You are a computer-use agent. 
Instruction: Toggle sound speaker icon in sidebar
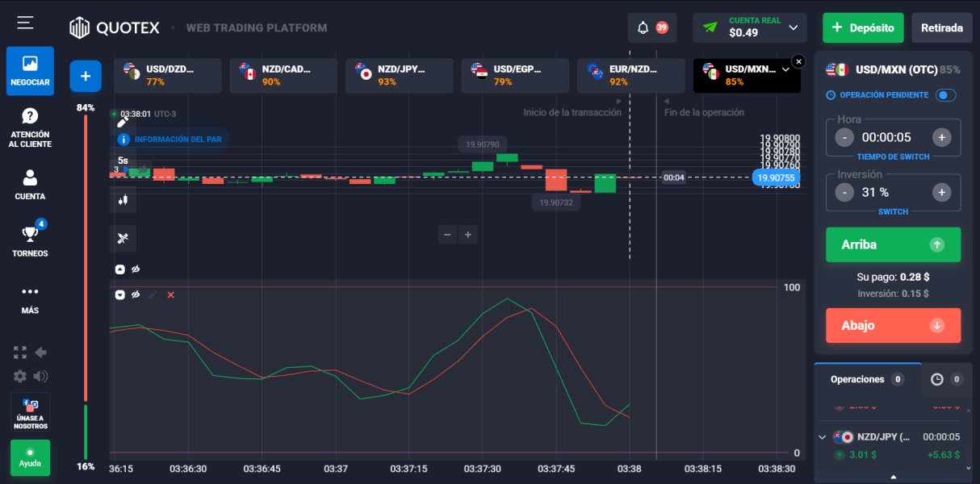tap(40, 376)
